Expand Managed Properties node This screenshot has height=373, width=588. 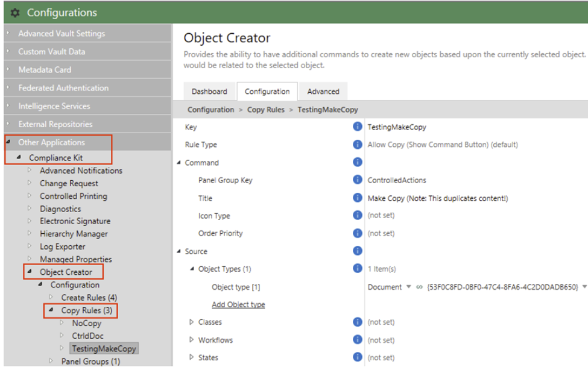[30, 259]
